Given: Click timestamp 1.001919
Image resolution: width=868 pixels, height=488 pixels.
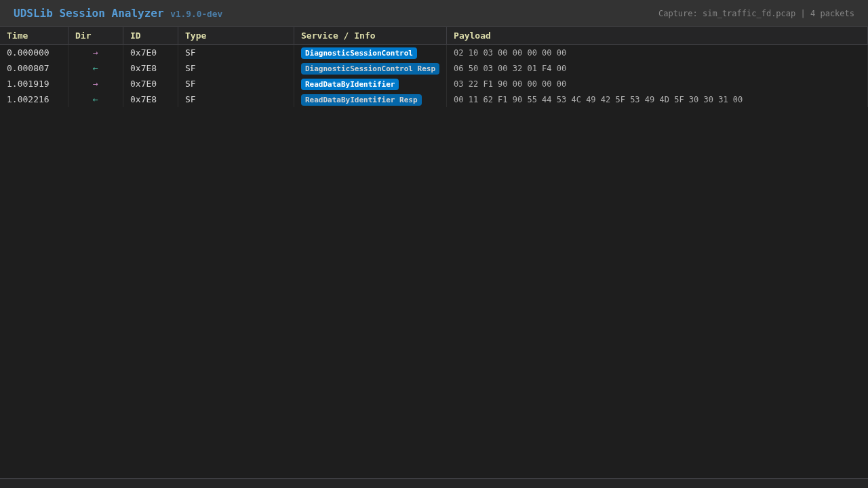Looking at the screenshot, I should tap(28, 84).
